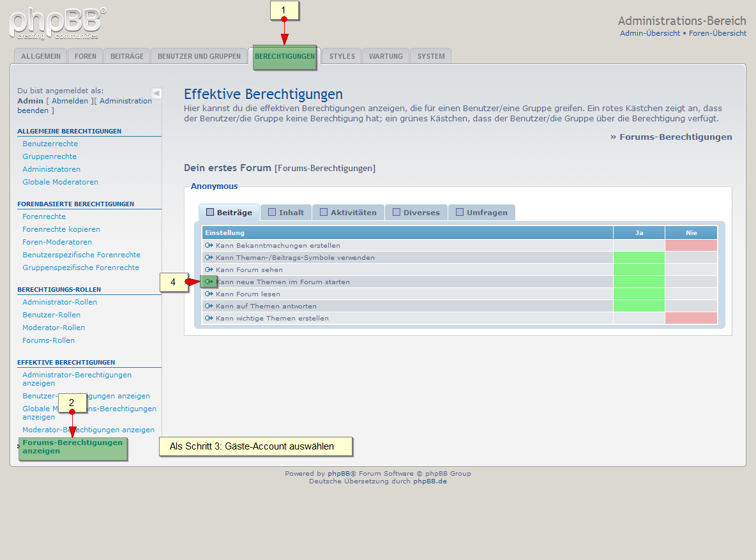This screenshot has width=756, height=560.
Task: Switch to the Benutzer und Gruppen tab
Action: pyautogui.click(x=199, y=56)
